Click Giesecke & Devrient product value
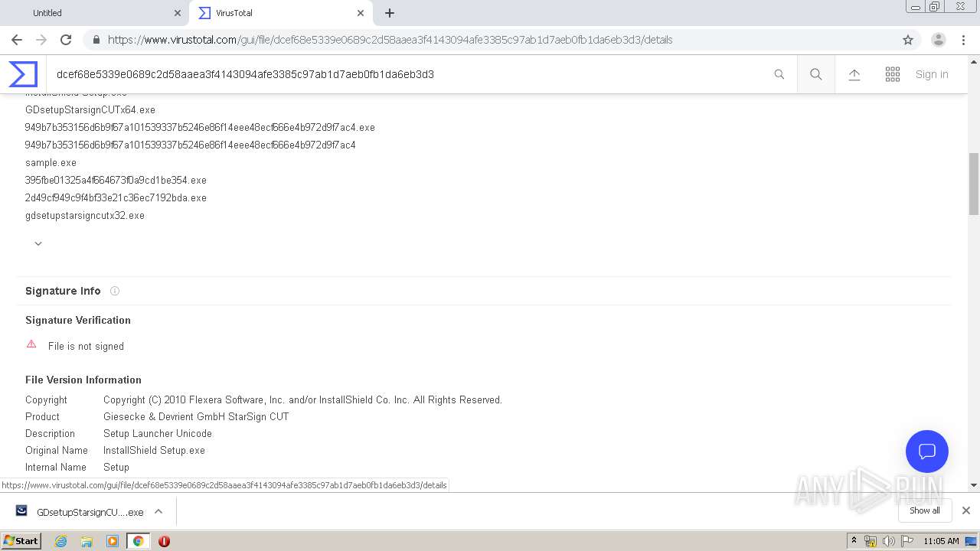980x551 pixels. (196, 416)
